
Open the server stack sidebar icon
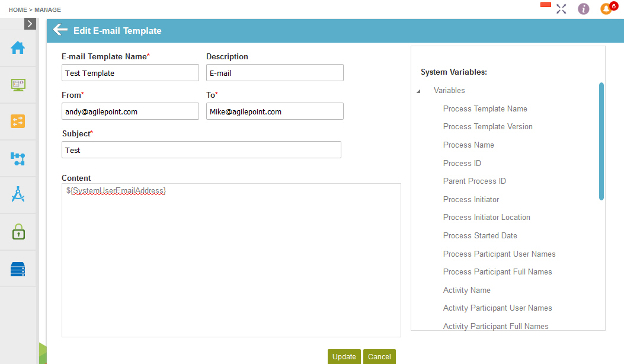18,269
